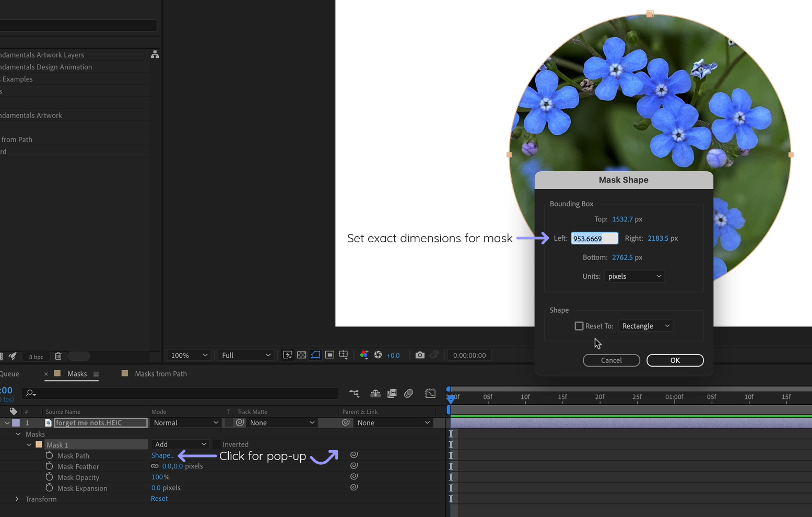Screen dimensions: 812x517
Task: Click the Region of Interest tool
Action: point(329,355)
